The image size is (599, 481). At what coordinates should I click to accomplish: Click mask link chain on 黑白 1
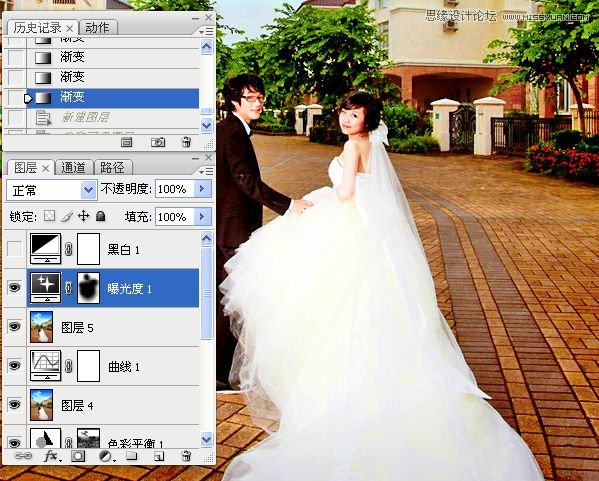pos(69,249)
